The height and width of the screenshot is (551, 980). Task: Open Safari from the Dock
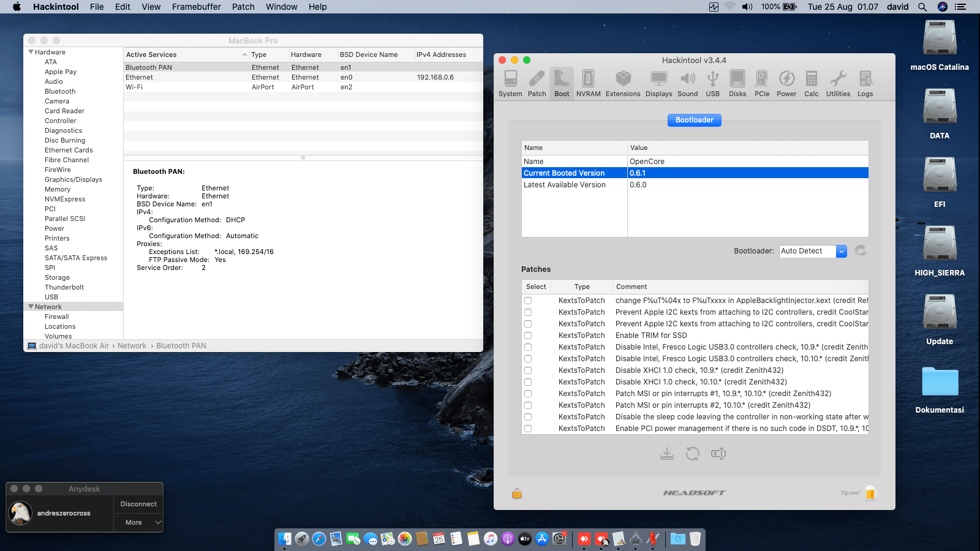point(319,539)
